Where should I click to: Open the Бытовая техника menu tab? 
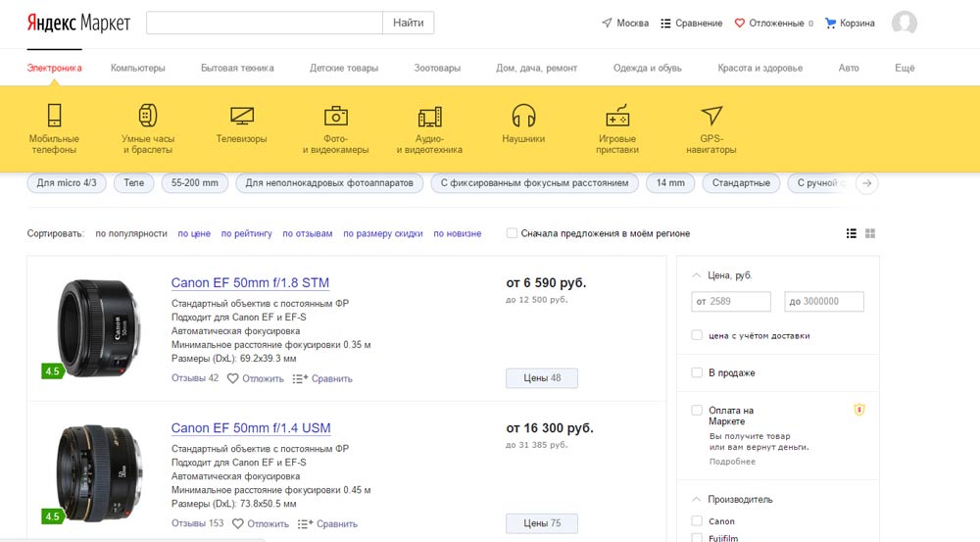pos(237,68)
